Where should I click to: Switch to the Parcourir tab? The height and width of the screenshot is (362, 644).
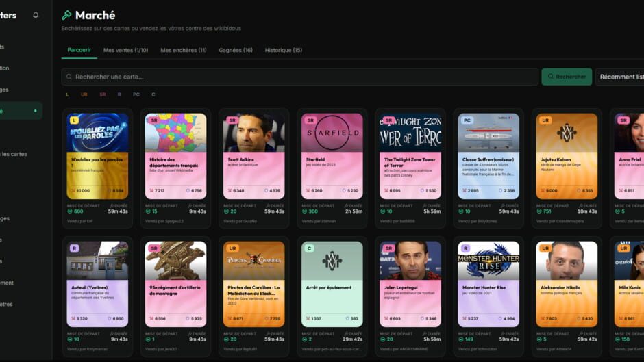coord(79,50)
